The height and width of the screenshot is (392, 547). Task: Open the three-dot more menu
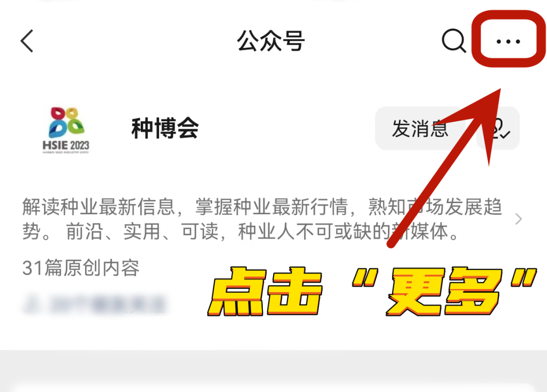point(509,42)
